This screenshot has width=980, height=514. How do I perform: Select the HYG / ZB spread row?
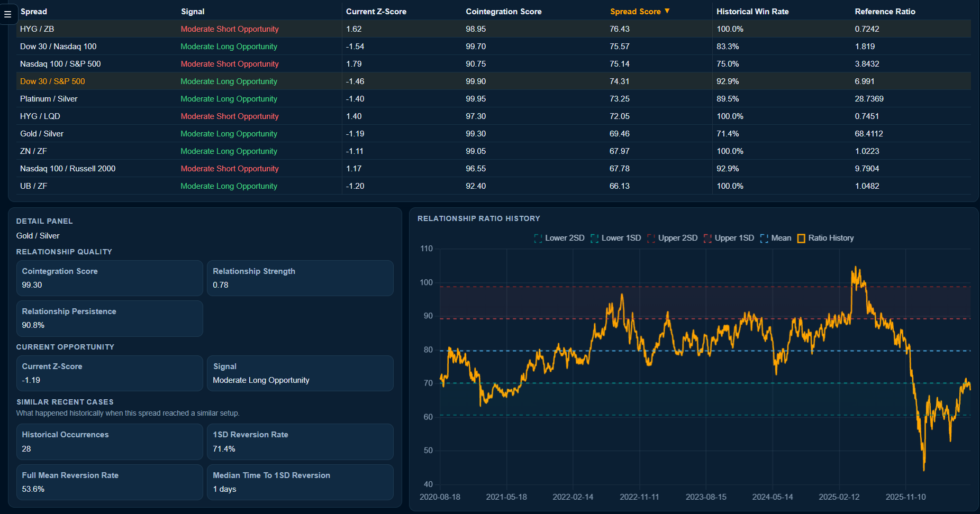tap(494, 29)
